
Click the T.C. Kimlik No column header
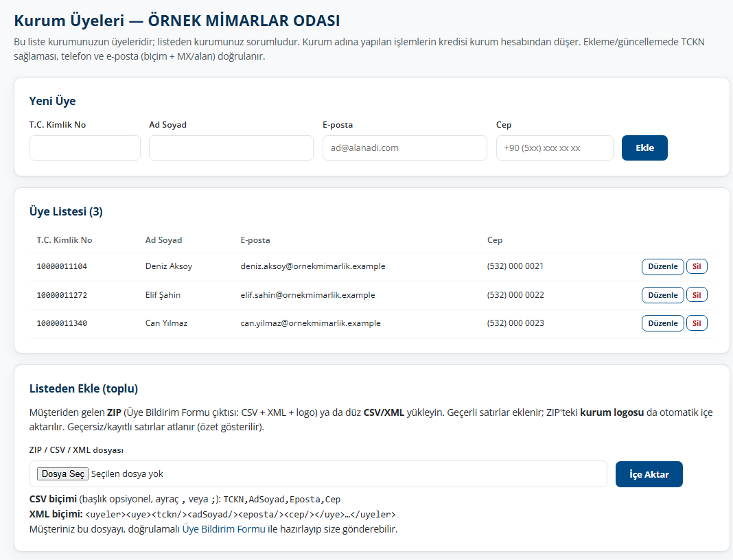click(x=65, y=240)
